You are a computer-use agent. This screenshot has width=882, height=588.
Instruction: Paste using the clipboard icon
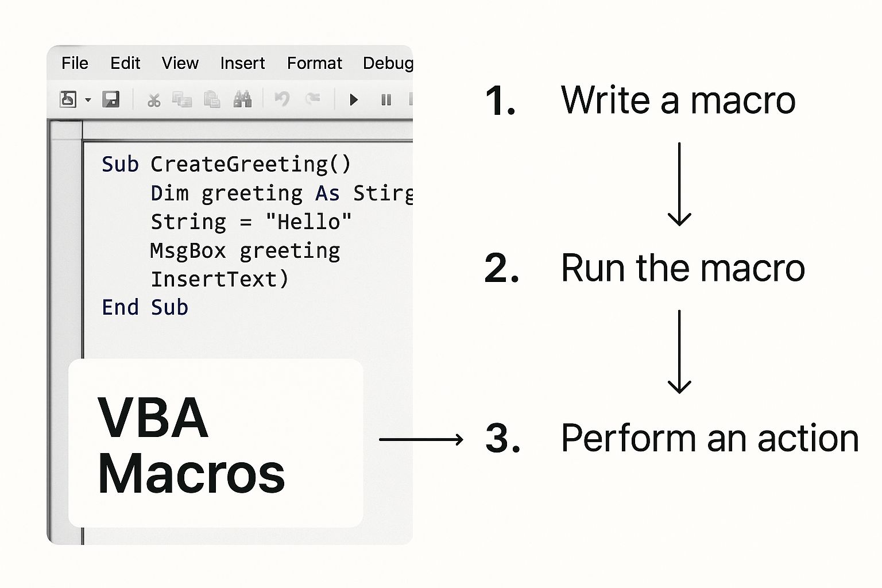[212, 100]
